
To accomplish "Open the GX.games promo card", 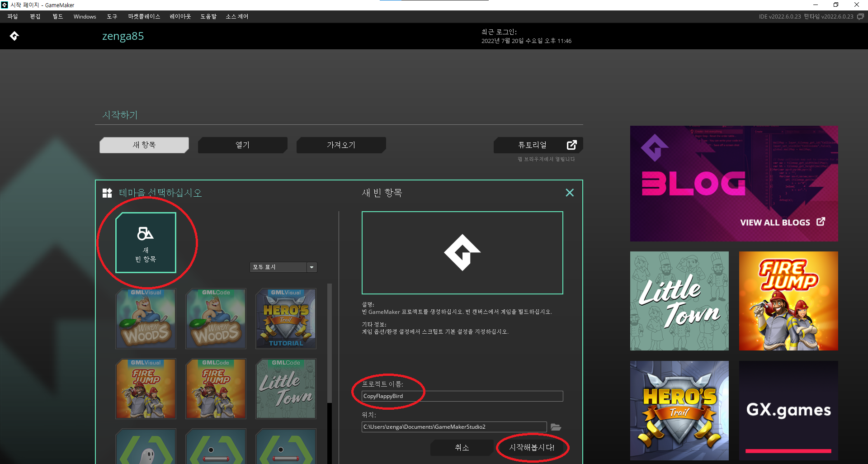I will (x=788, y=411).
